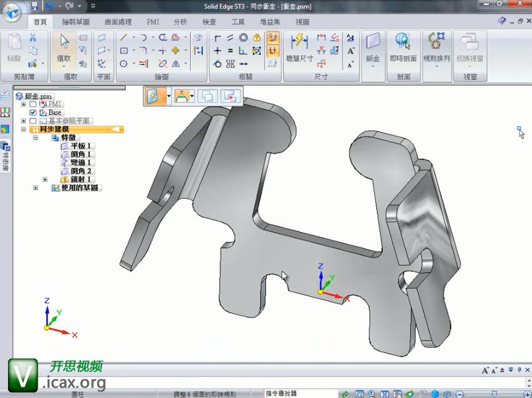Toggle the PMI checkbox in tree

point(33,104)
